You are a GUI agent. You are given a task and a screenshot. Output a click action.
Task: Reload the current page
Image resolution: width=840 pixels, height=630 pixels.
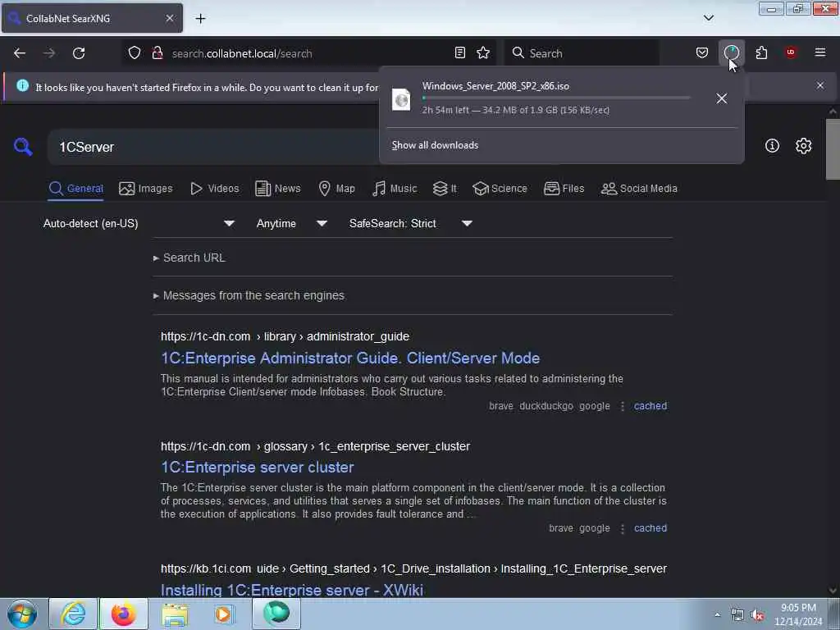[79, 53]
